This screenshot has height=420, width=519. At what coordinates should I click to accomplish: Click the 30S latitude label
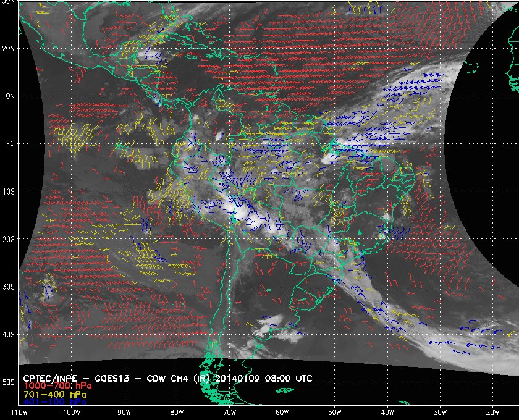point(8,287)
